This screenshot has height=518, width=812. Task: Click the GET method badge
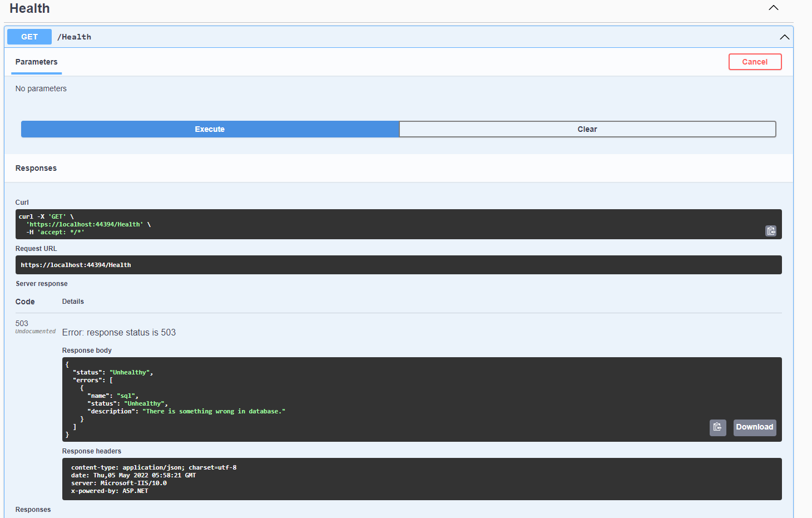pyautogui.click(x=29, y=37)
